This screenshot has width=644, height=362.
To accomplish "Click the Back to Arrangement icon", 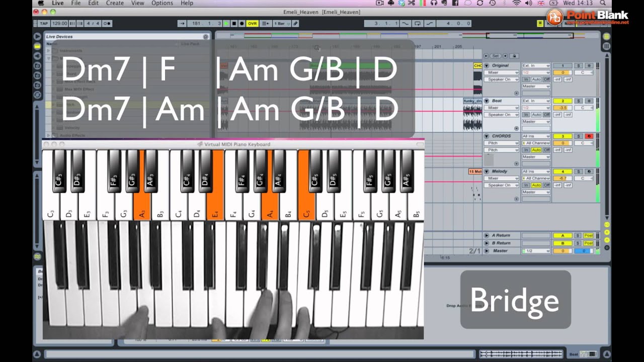I will [265, 23].
